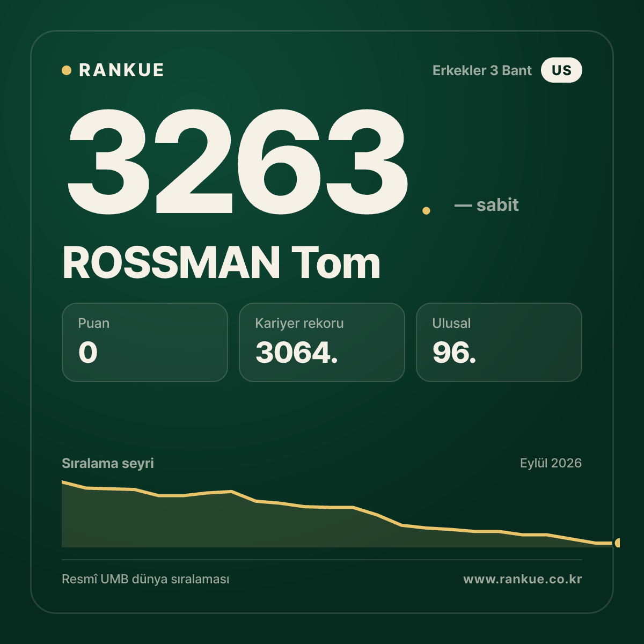644x644 pixels.
Task: Open the www.rankue.co.kr link
Action: [x=523, y=579]
